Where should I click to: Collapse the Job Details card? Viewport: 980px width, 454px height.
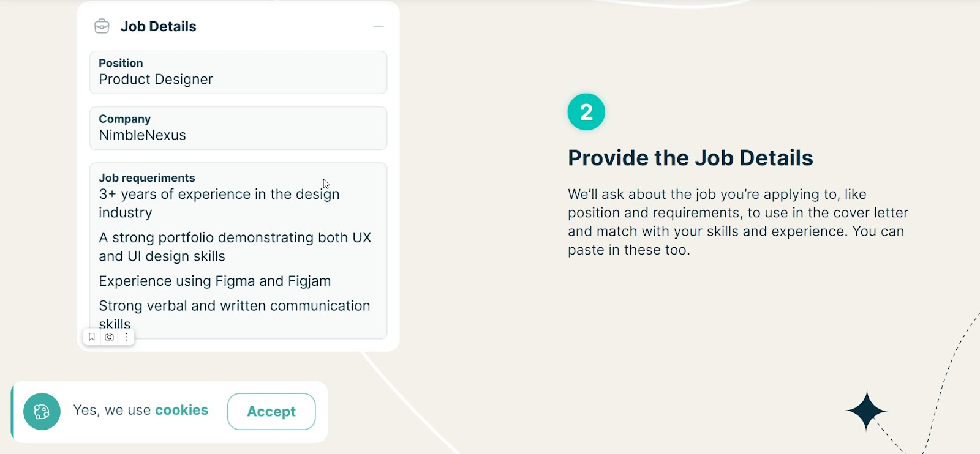(x=379, y=26)
